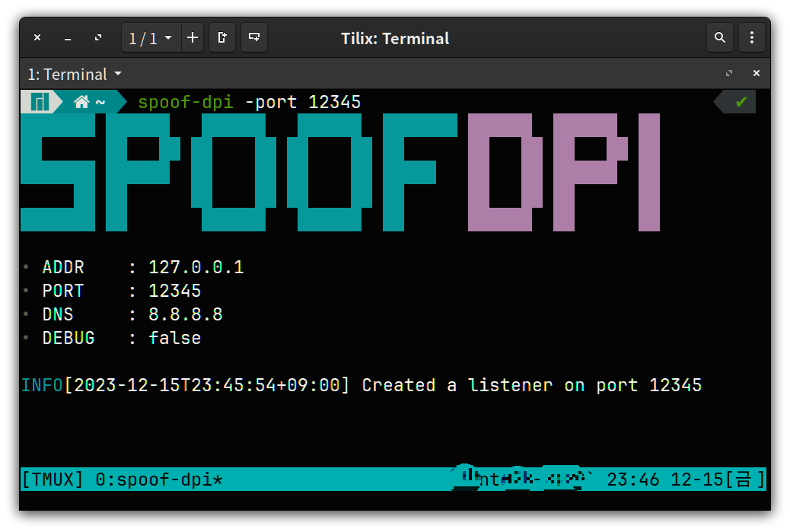
Task: Click the DEBUG value false
Action: [x=175, y=338]
